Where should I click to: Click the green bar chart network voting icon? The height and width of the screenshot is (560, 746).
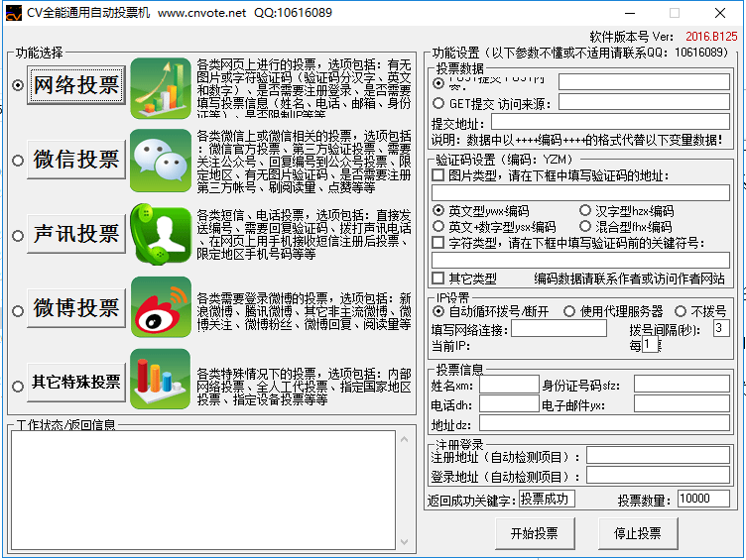click(x=161, y=88)
